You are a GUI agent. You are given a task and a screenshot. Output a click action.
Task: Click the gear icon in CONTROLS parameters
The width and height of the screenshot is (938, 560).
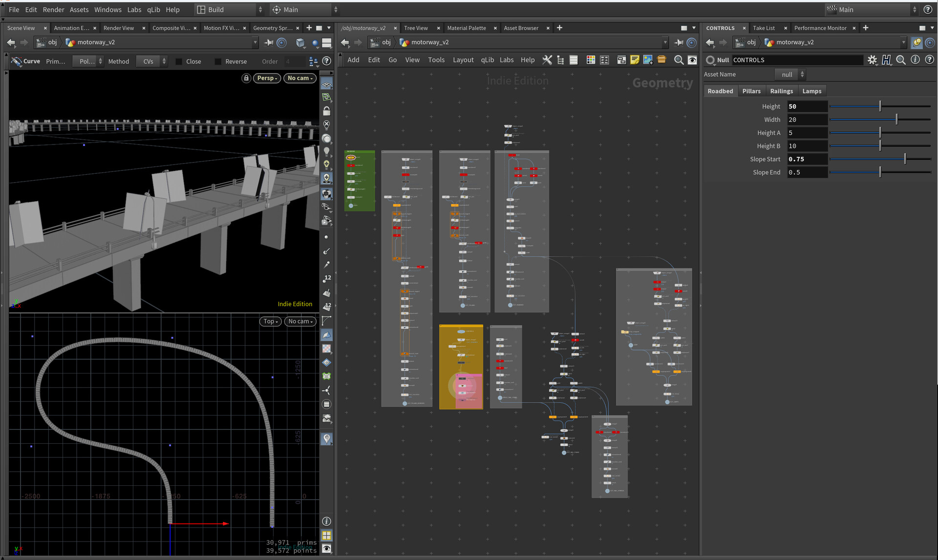click(872, 60)
